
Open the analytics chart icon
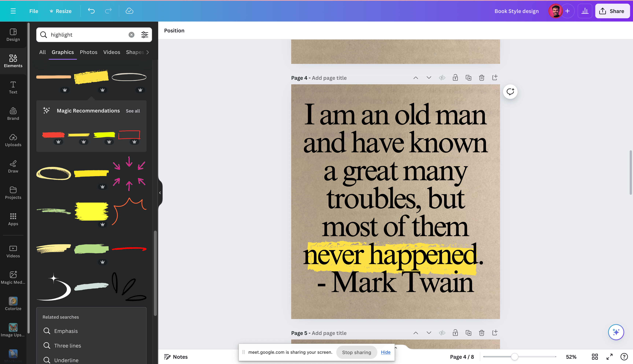tap(585, 11)
